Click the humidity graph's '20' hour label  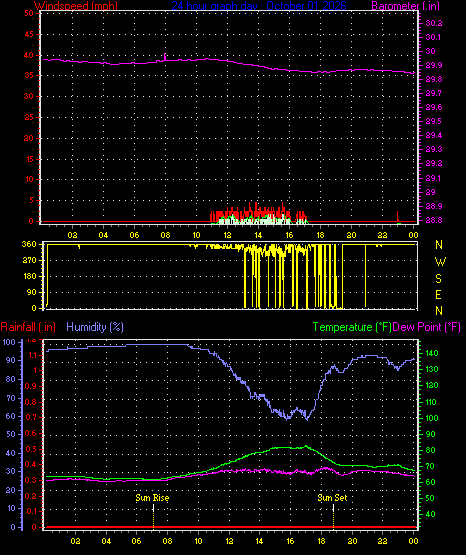[x=352, y=541]
